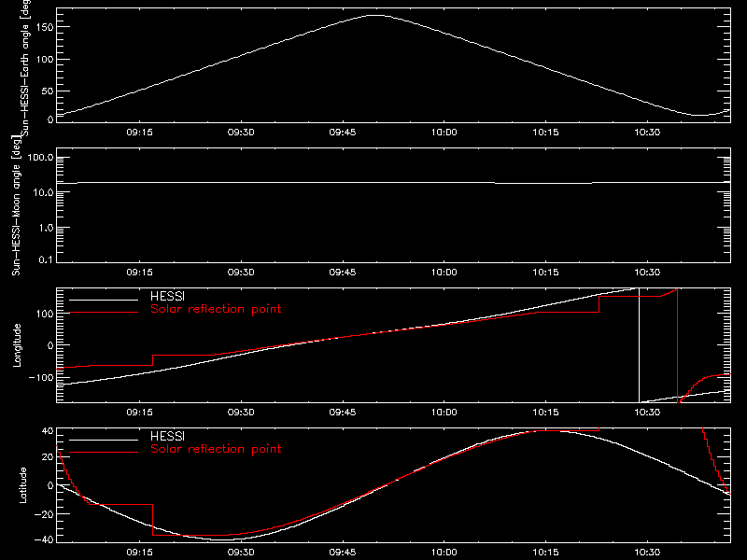
Task: Click "10:15" time label under Latitude plot
Action: [545, 553]
